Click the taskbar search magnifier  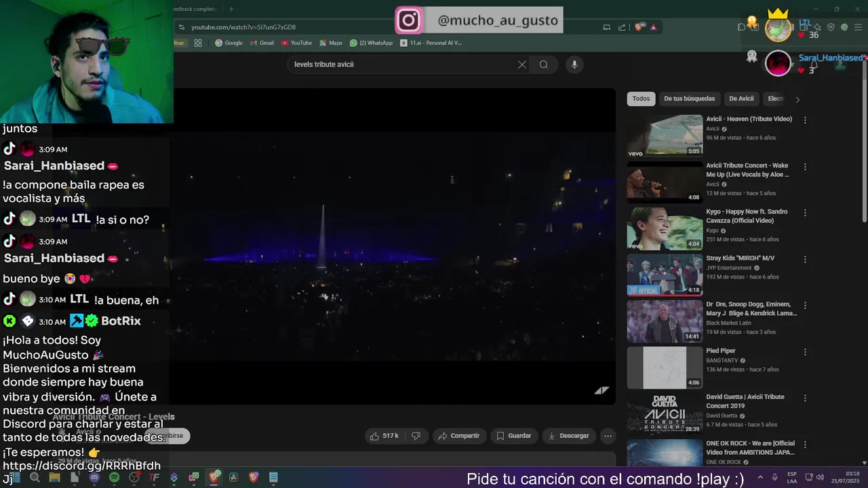35,478
